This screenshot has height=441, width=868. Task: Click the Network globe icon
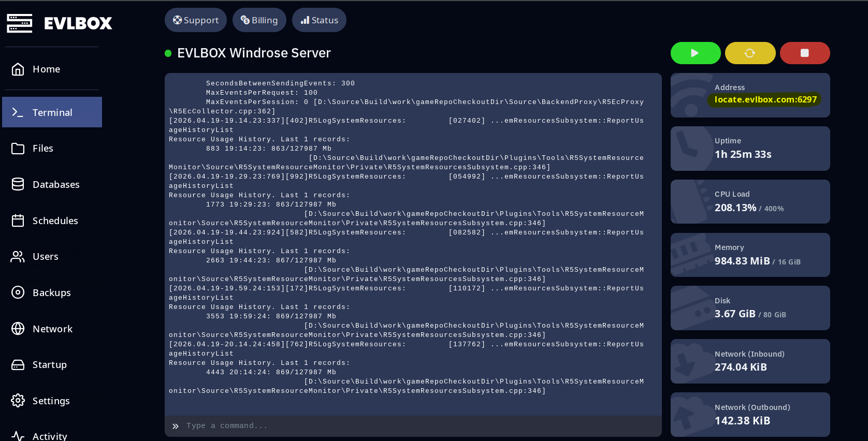pyautogui.click(x=18, y=329)
